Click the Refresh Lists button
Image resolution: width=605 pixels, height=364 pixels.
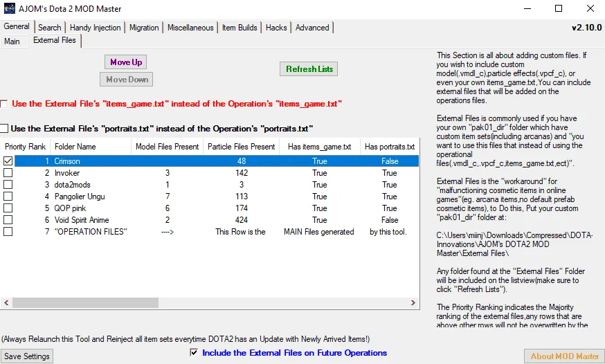(x=309, y=69)
